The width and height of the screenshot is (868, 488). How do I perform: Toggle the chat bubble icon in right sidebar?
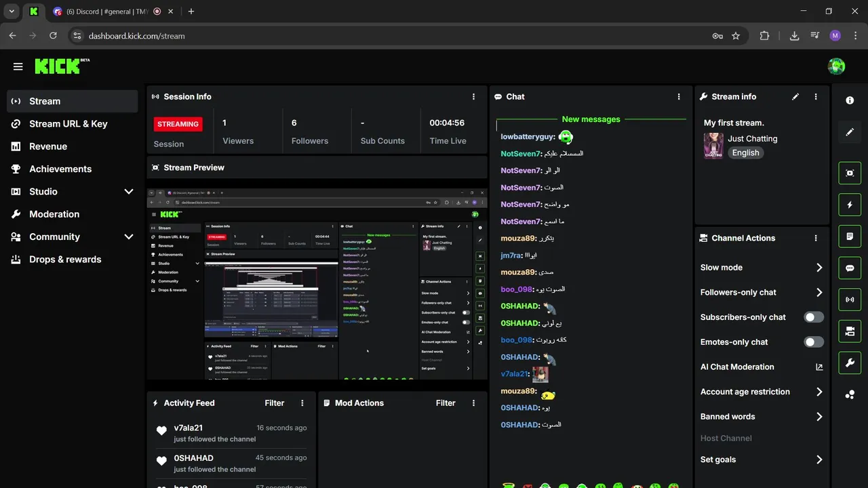[x=850, y=268]
